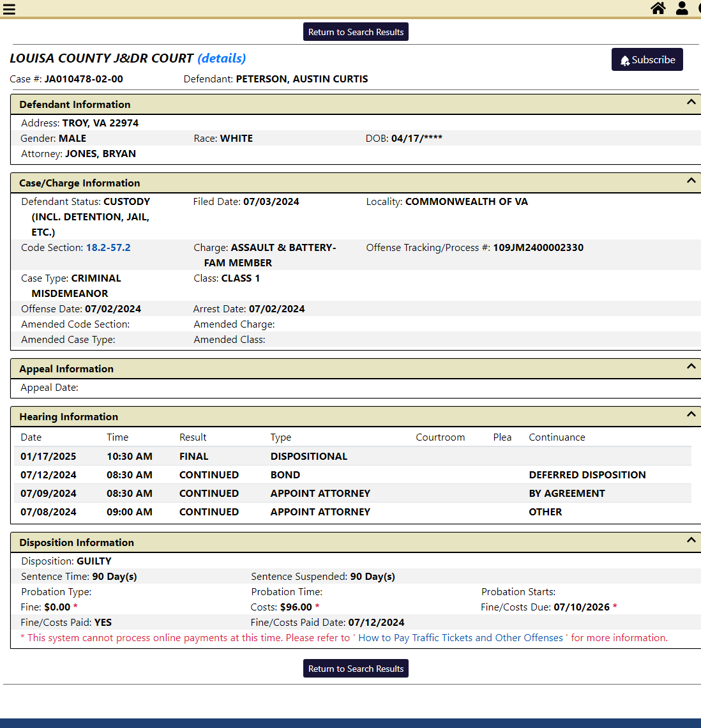The height and width of the screenshot is (728, 701).
Task: Click costs amount $96.00
Action: tap(296, 607)
